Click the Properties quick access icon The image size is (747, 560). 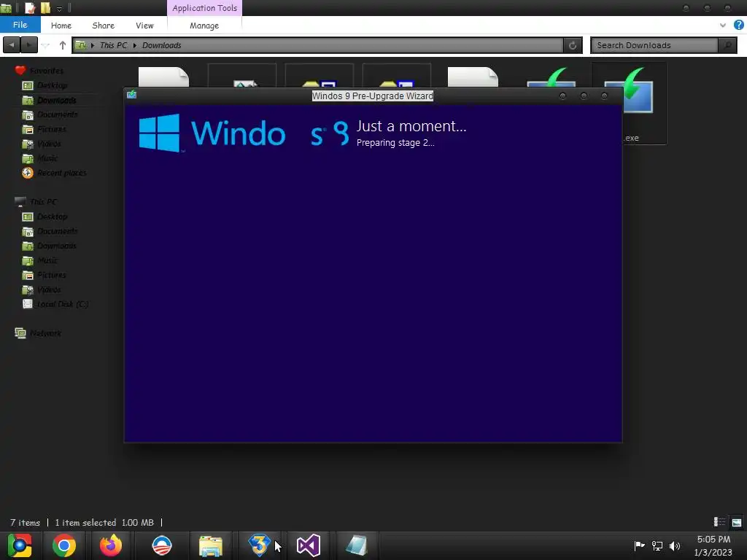point(30,7)
